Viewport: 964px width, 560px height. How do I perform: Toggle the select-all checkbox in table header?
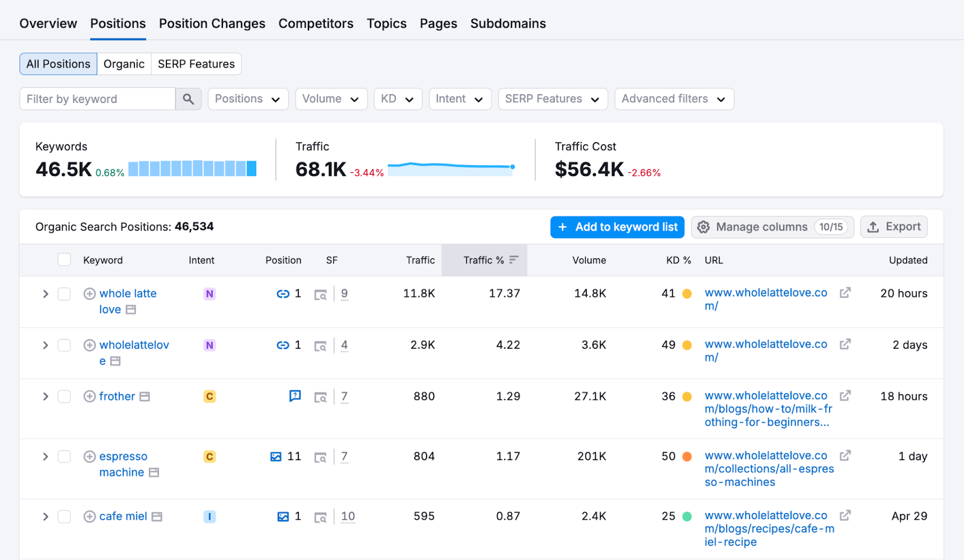pos(64,260)
